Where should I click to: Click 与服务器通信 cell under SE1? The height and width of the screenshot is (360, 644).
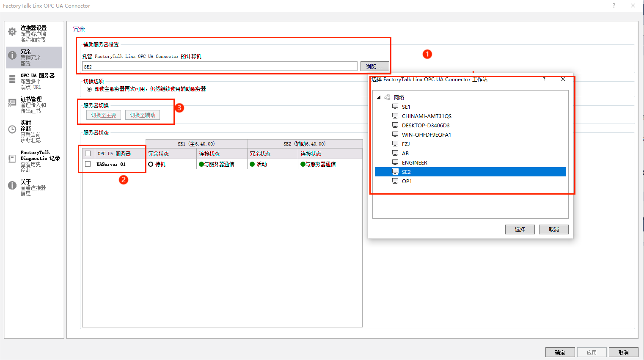(x=222, y=164)
